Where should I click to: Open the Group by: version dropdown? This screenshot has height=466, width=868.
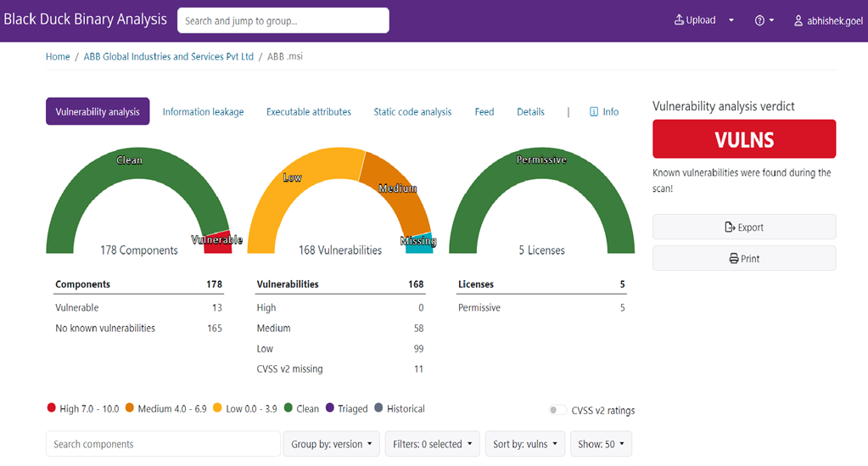click(x=332, y=444)
